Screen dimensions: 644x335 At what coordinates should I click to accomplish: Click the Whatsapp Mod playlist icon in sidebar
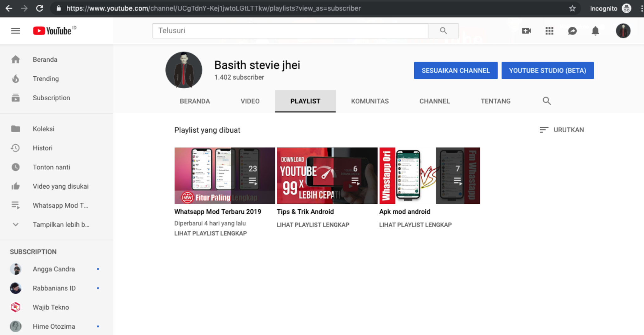click(x=15, y=206)
